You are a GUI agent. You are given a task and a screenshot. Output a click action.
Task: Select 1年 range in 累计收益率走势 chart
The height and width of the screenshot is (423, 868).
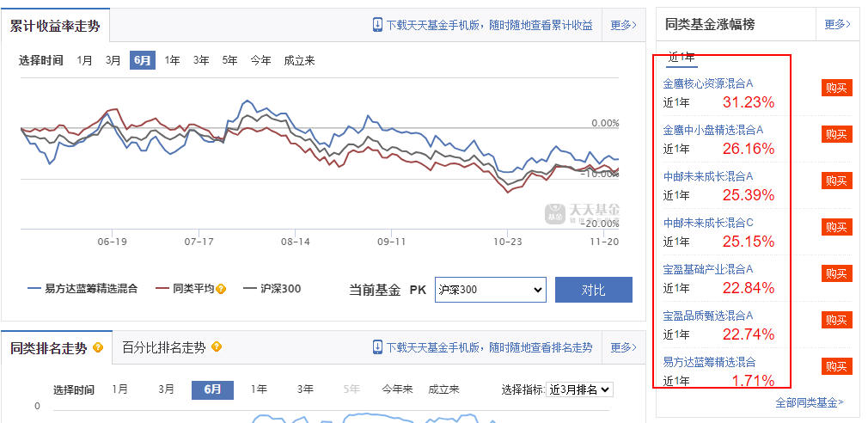(172, 60)
